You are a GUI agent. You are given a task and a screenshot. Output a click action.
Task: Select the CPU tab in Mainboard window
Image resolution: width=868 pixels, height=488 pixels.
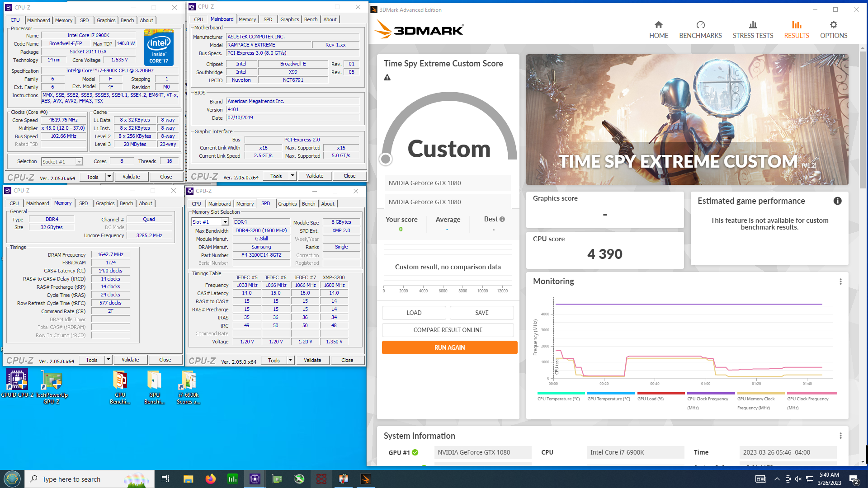(x=198, y=19)
